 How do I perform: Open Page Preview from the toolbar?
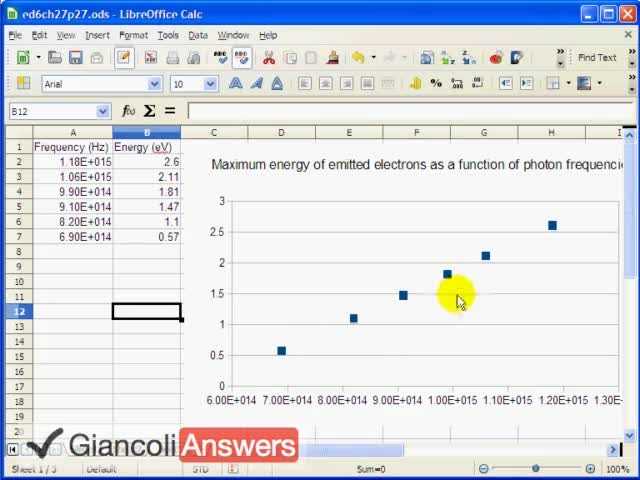pyautogui.click(x=193, y=58)
